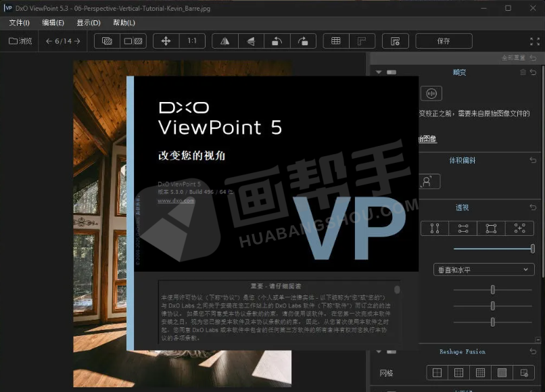Set zoom to 1:1

[192, 41]
